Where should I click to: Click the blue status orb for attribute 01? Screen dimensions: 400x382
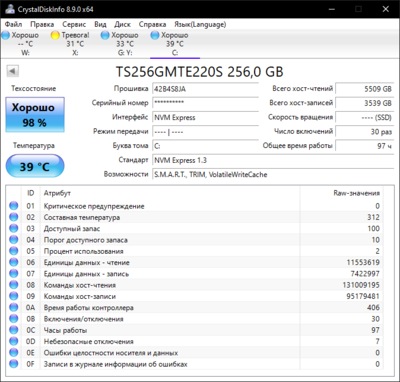(14, 206)
